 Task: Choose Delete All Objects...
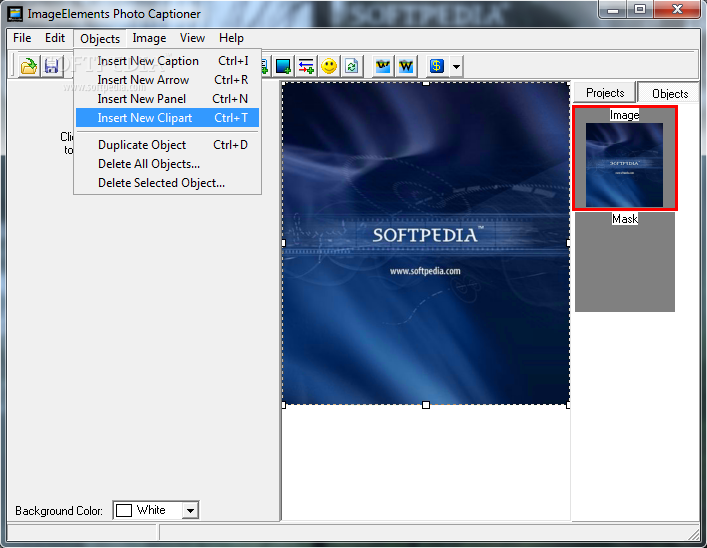coord(167,164)
